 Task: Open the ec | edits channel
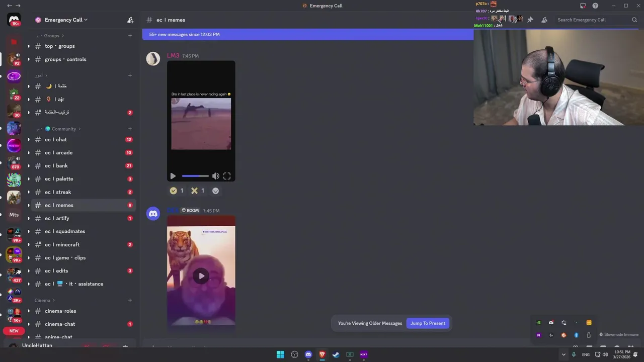(84, 270)
